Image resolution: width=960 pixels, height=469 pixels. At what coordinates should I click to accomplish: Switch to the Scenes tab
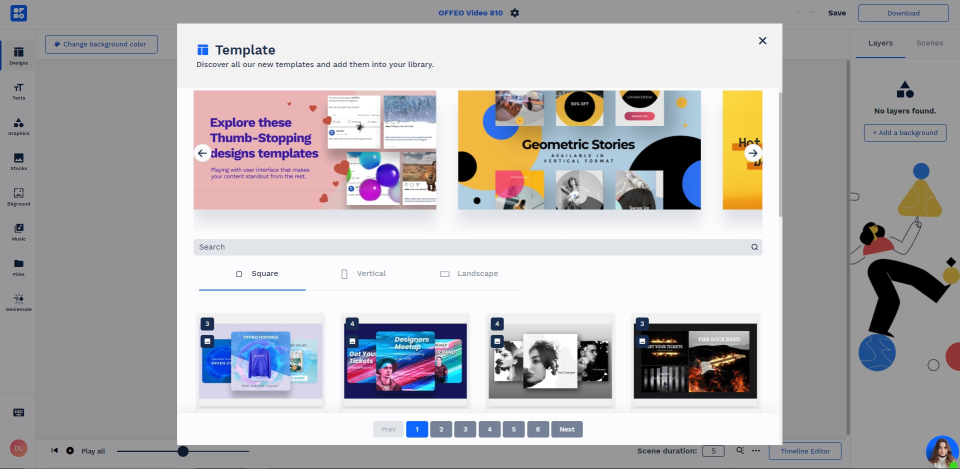pos(929,43)
